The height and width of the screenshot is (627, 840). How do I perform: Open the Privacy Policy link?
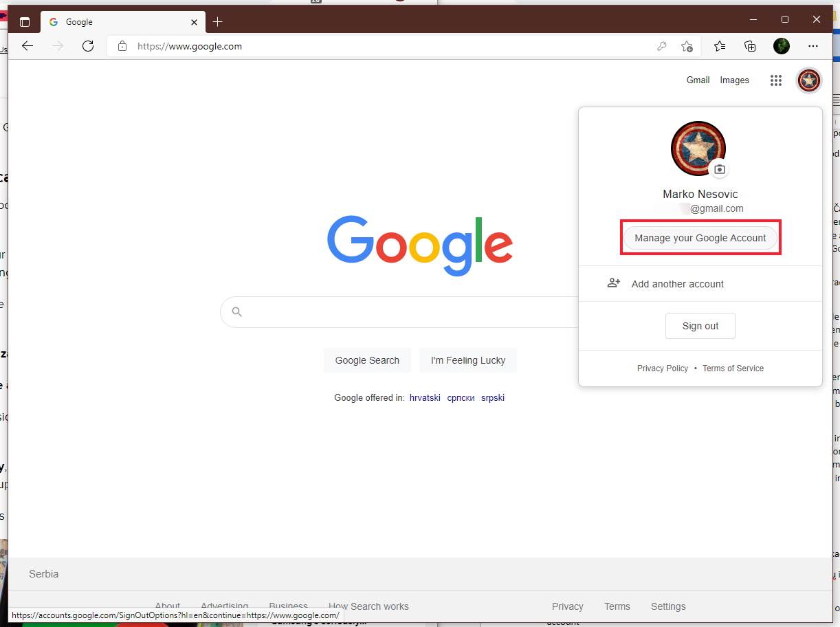(x=662, y=368)
